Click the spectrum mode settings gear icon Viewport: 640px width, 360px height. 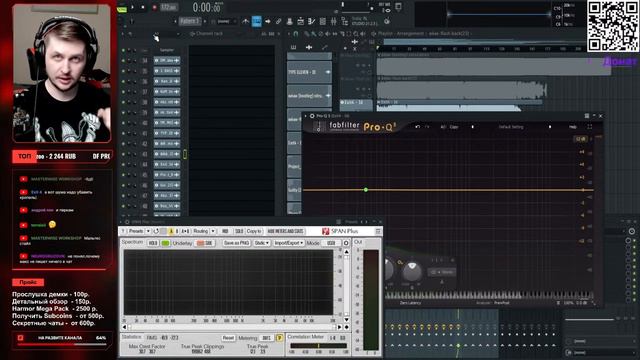(346, 243)
